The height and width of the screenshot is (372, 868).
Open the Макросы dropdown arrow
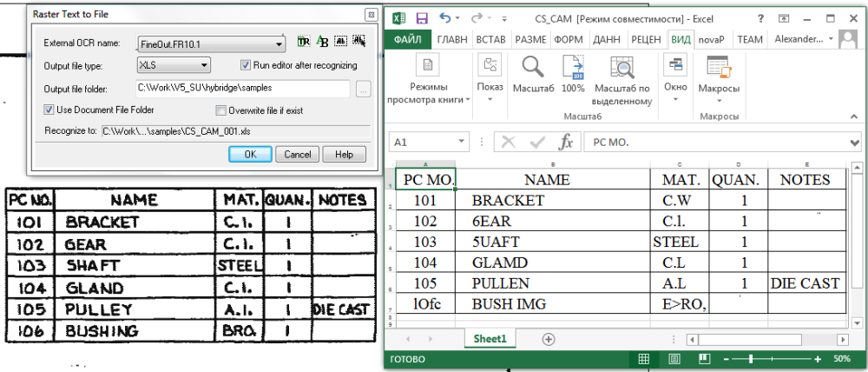pos(719,100)
